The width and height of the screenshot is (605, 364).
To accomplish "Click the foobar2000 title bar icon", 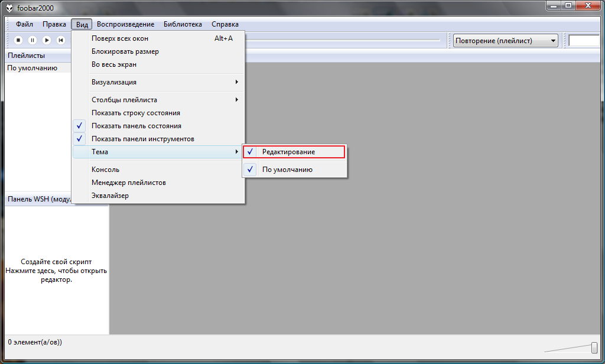I will click(10, 7).
